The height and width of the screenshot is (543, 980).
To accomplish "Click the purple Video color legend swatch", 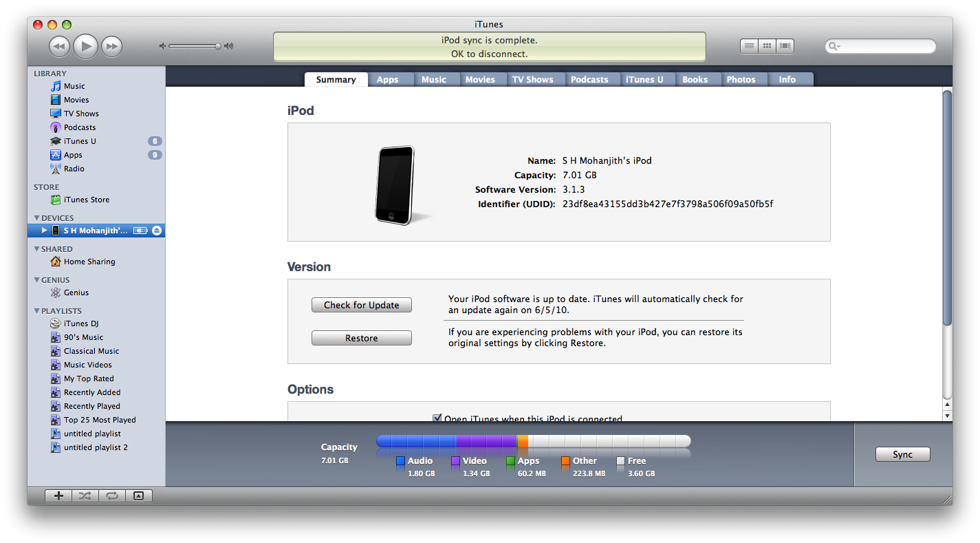I will [x=455, y=461].
